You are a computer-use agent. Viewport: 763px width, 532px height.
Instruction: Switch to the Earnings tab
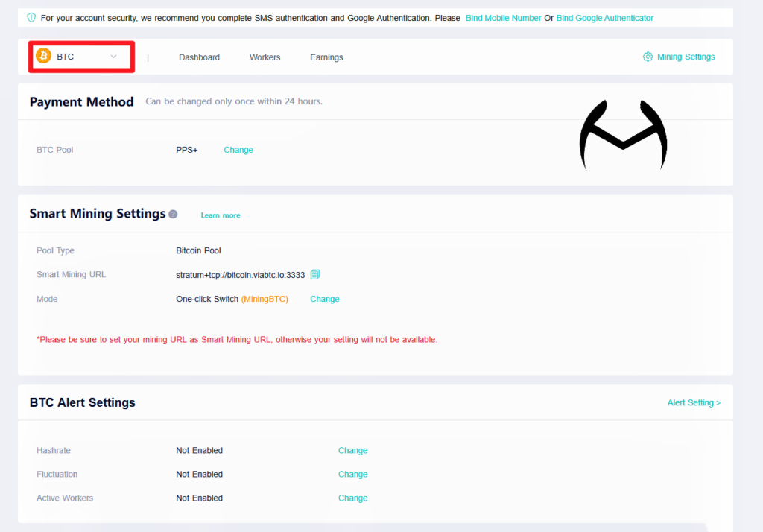(326, 57)
